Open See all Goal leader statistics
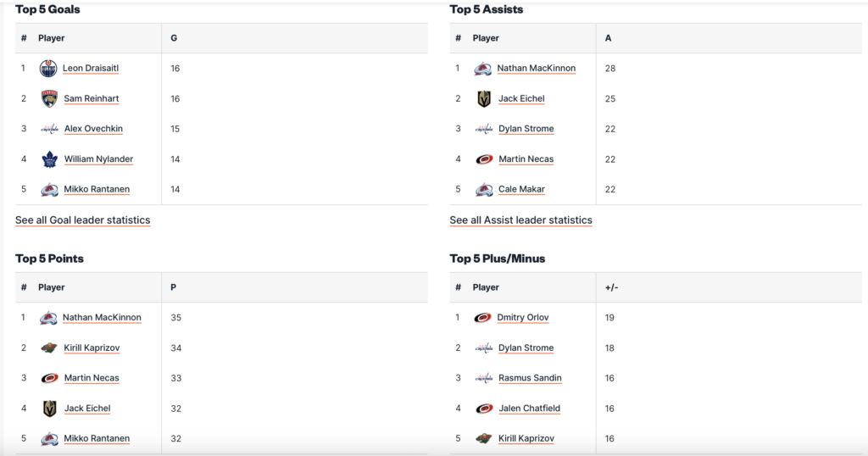The height and width of the screenshot is (456, 868). pyautogui.click(x=83, y=220)
